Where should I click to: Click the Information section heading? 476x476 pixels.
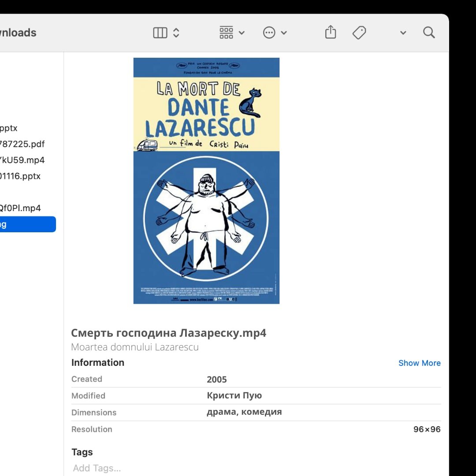click(x=98, y=362)
